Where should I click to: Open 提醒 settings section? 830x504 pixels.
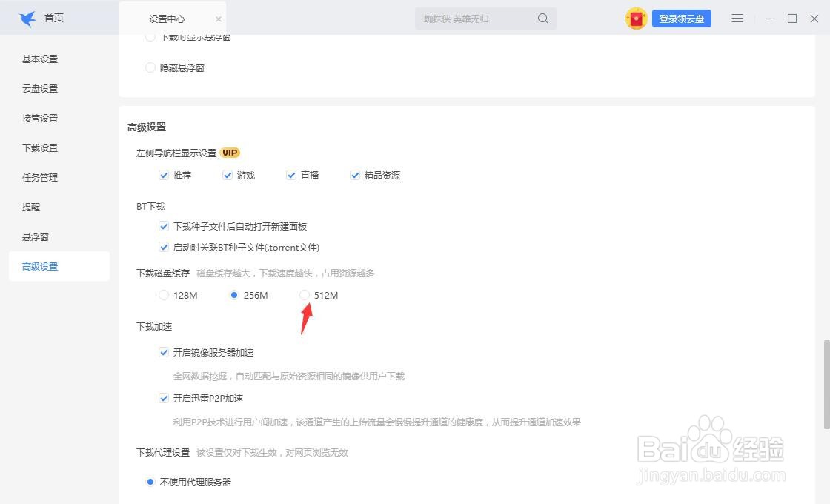(31, 207)
